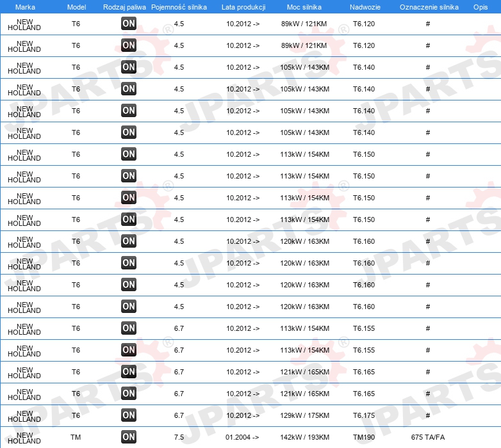
Task: Click the ON fuel icon in T6.175 row
Action: tap(129, 415)
